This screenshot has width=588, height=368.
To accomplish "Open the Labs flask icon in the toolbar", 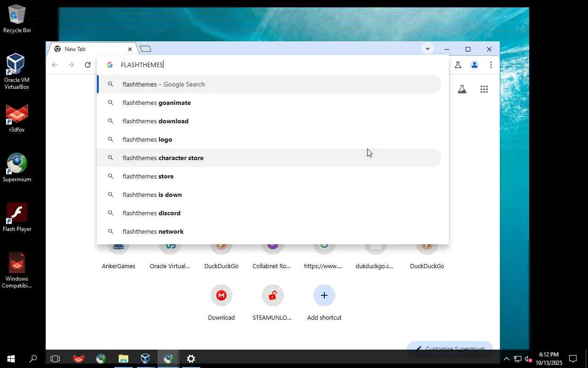I will pyautogui.click(x=458, y=65).
